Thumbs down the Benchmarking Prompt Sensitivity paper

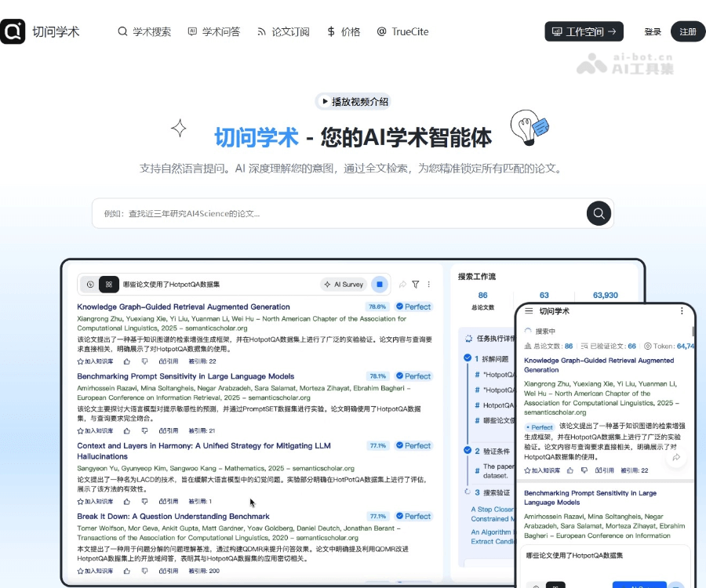coord(144,430)
